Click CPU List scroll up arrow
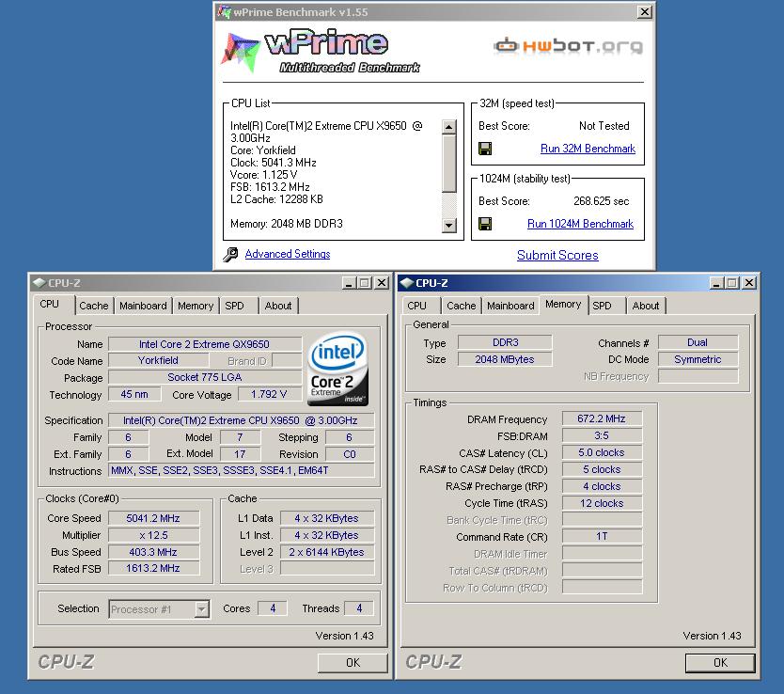The image size is (784, 694). click(x=449, y=127)
